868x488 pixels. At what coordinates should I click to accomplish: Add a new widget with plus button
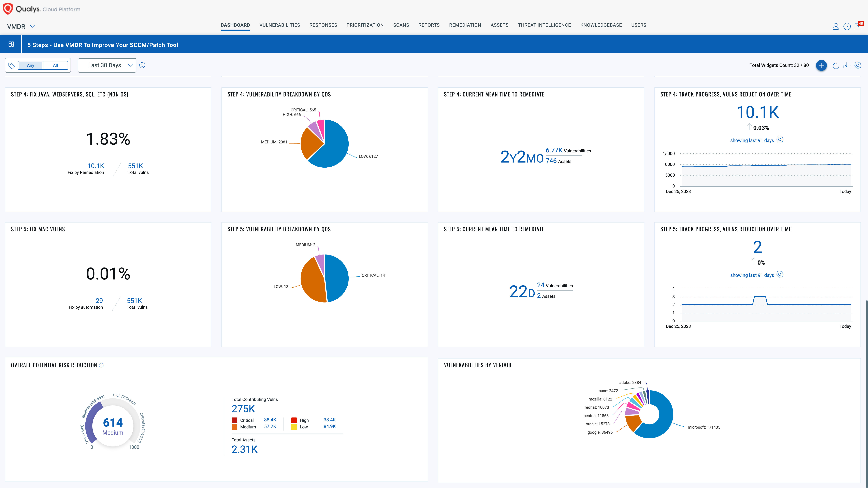[821, 65]
